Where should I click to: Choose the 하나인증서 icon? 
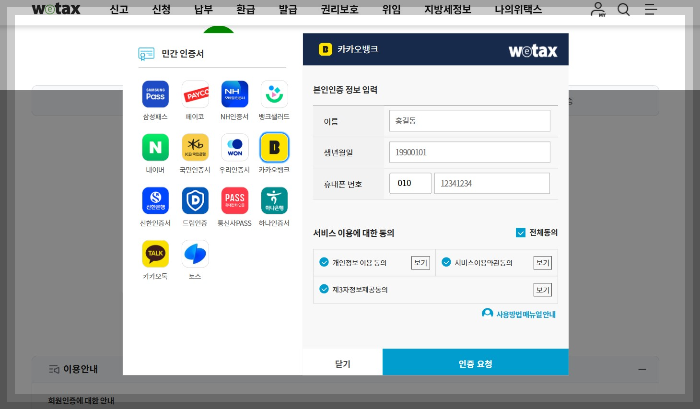coord(274,200)
